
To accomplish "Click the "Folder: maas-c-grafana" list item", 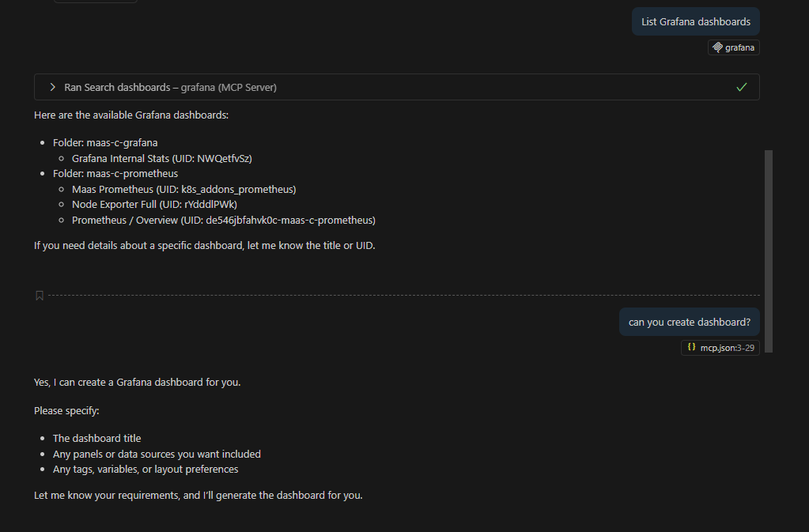I will (105, 143).
